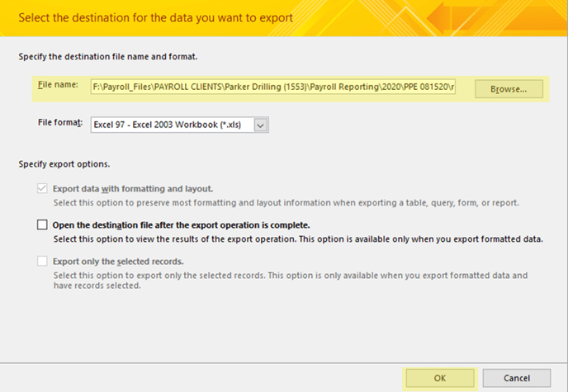This screenshot has height=392, width=568.
Task: Click the File name path input field
Action: (272, 87)
